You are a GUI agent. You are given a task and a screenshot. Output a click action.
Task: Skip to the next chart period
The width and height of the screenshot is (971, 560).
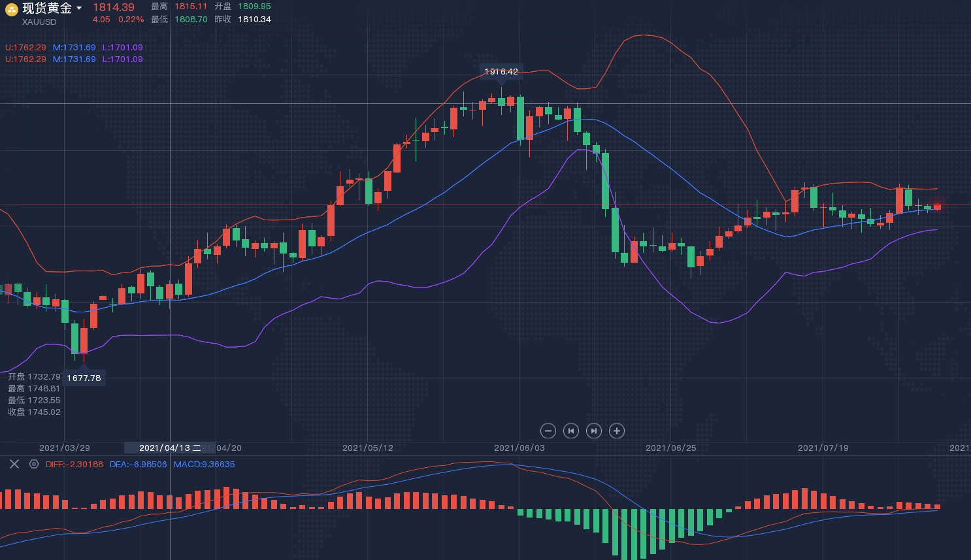coord(594,431)
